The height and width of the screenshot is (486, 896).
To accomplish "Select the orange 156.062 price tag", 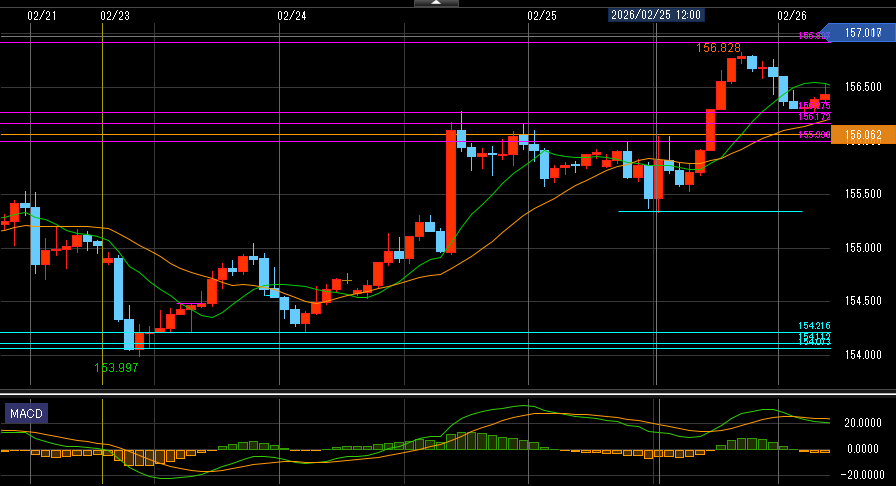I will (x=861, y=135).
